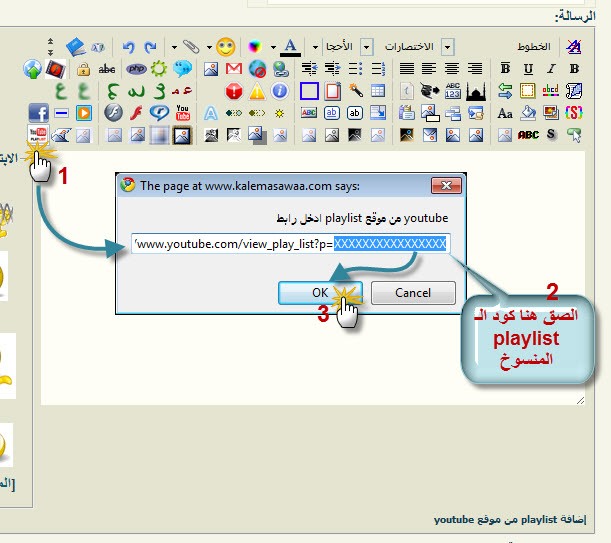This screenshot has height=543, width=611.
Task: Toggle underline text formatting
Action: pyautogui.click(x=527, y=69)
